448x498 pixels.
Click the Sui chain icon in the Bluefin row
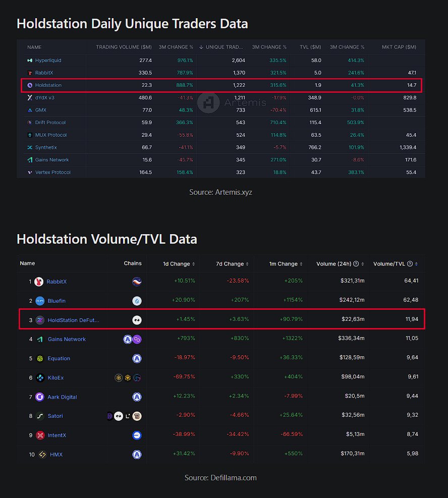coord(137,301)
